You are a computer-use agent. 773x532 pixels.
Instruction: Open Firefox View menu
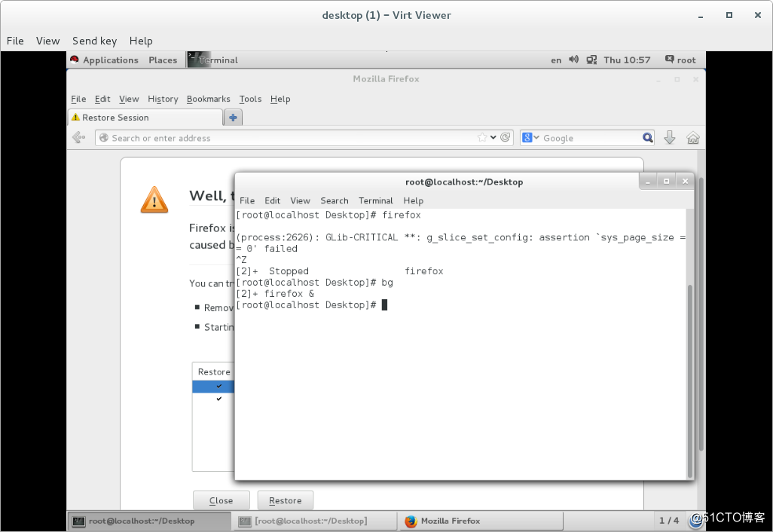129,99
